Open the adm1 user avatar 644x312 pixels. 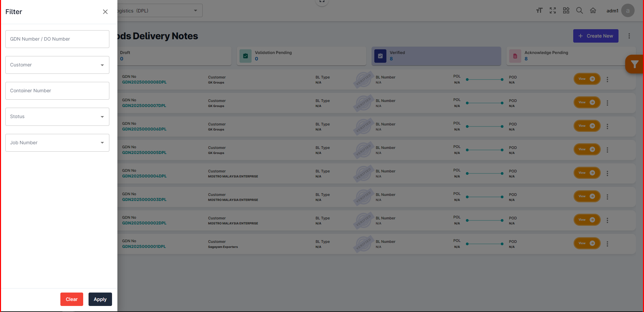[628, 10]
